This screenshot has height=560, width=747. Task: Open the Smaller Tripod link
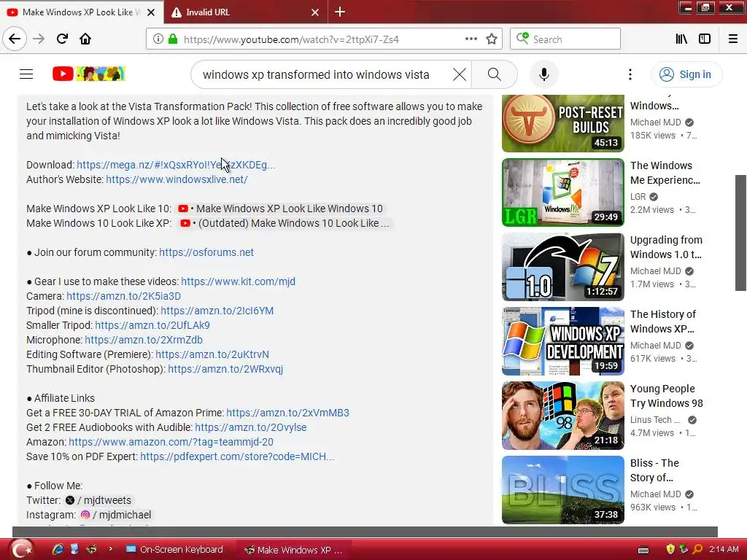coord(152,325)
